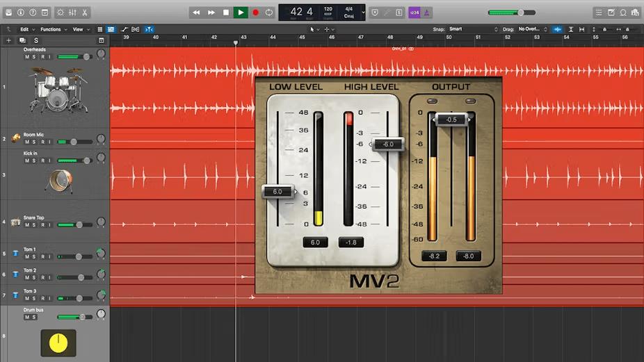The height and width of the screenshot is (362, 644).
Task: Solo the Kick In track
Action: pyautogui.click(x=35, y=161)
